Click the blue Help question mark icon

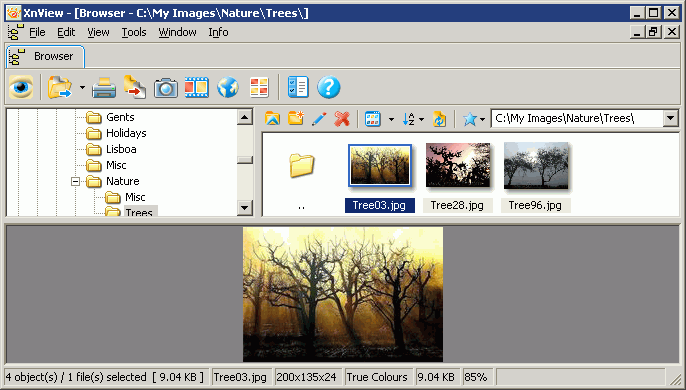click(x=329, y=87)
